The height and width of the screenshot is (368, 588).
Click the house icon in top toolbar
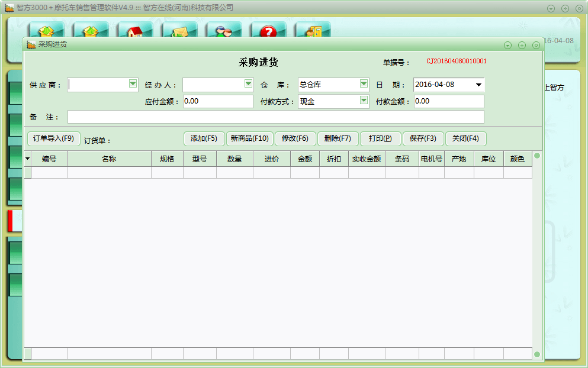click(135, 31)
